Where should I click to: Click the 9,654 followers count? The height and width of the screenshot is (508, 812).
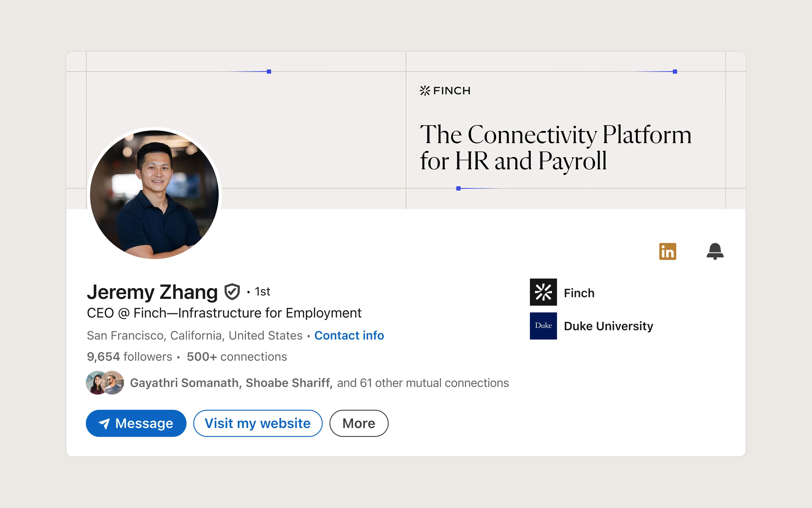tap(129, 356)
